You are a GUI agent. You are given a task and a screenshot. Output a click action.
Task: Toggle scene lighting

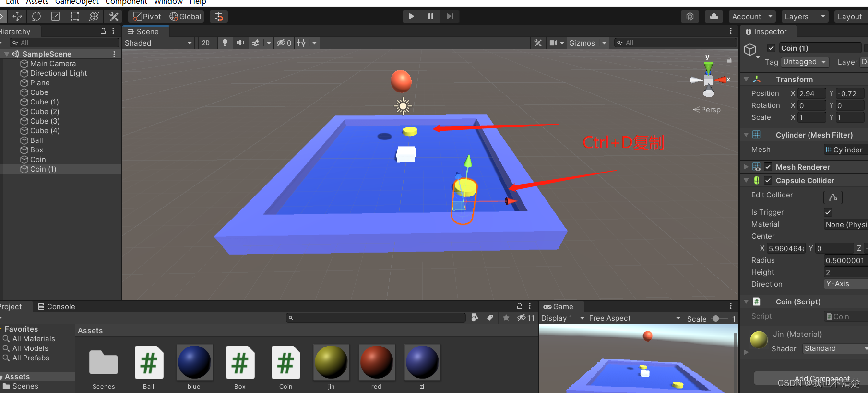[225, 43]
